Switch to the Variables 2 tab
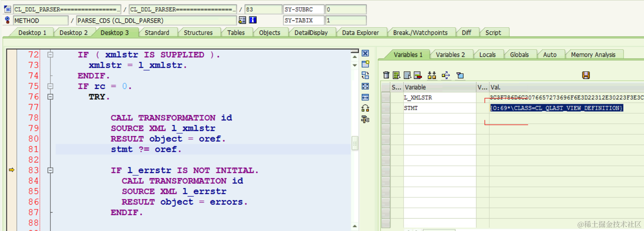 point(450,54)
